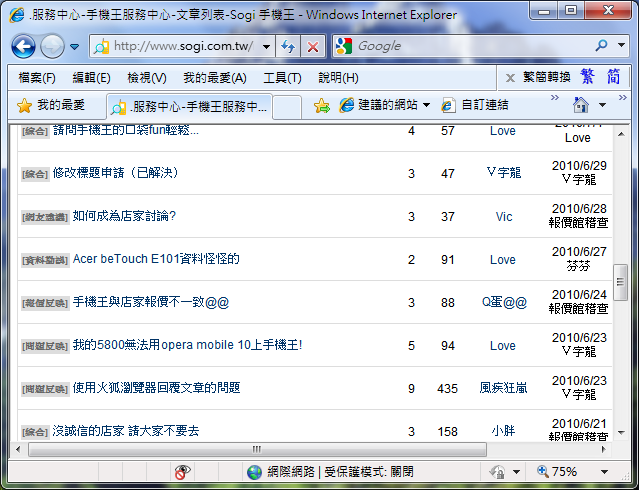Click the search magnifier icon

(601, 46)
